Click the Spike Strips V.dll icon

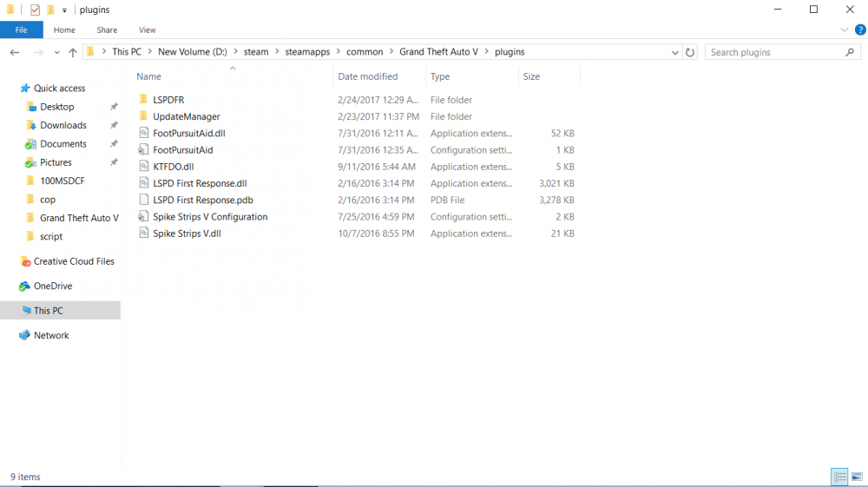143,233
